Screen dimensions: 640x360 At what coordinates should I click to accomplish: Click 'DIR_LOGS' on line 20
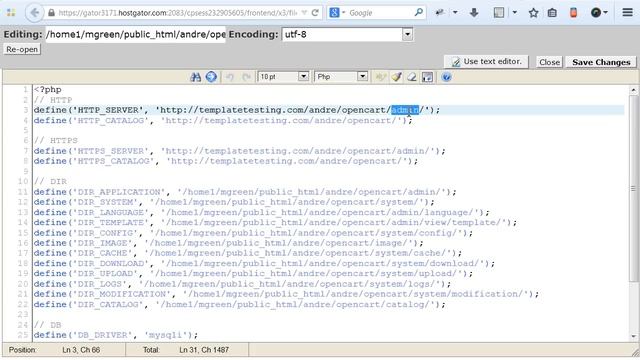click(x=99, y=284)
